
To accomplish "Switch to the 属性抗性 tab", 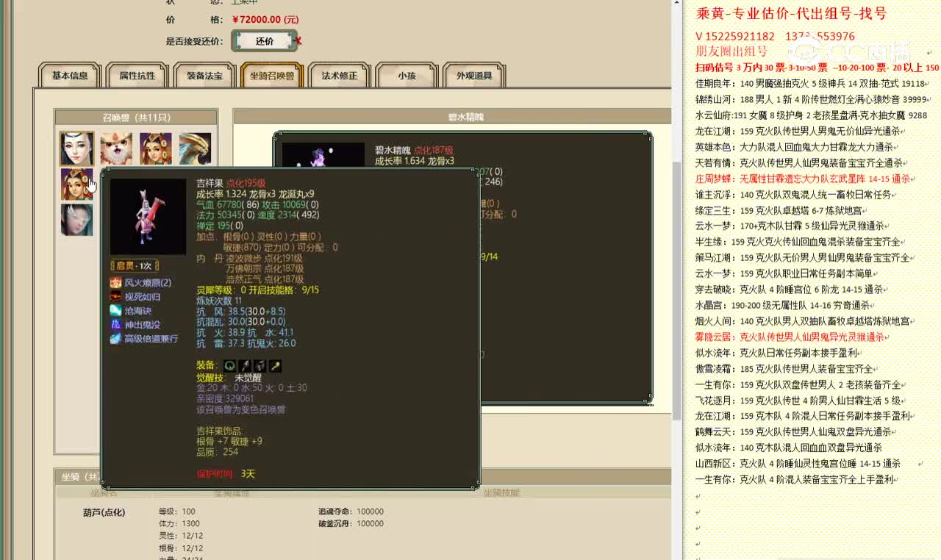I will [x=137, y=76].
